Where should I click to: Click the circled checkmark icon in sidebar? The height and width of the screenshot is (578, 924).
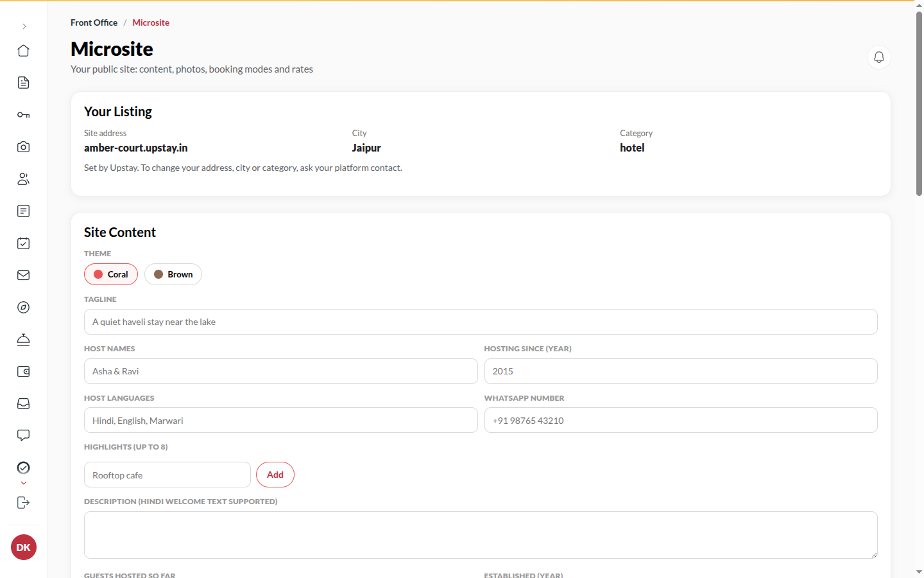24,468
